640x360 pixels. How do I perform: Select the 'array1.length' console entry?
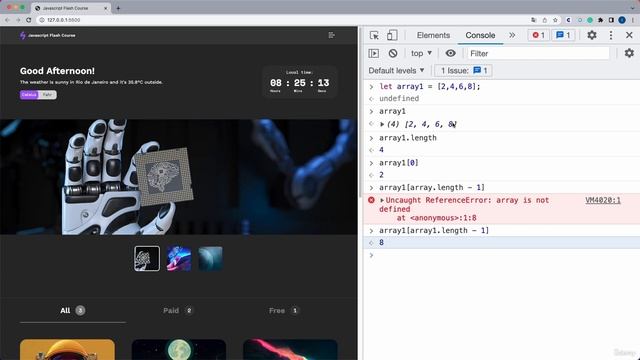click(408, 138)
